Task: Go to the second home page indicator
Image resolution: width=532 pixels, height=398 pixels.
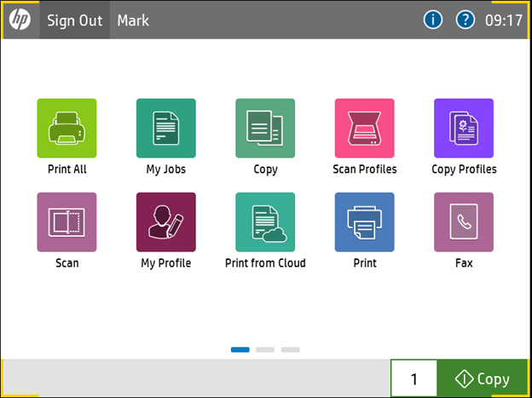Action: coord(265,349)
